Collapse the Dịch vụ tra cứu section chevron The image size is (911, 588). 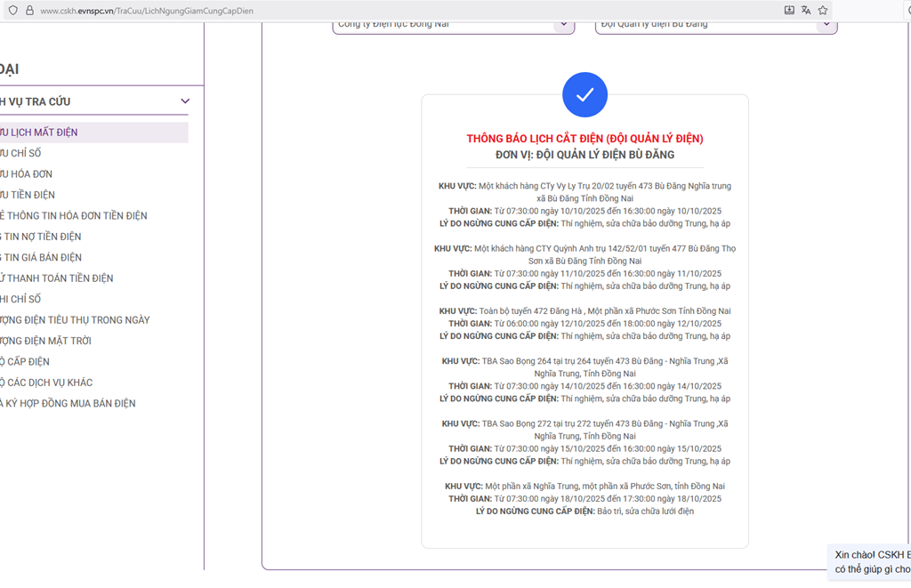(185, 101)
